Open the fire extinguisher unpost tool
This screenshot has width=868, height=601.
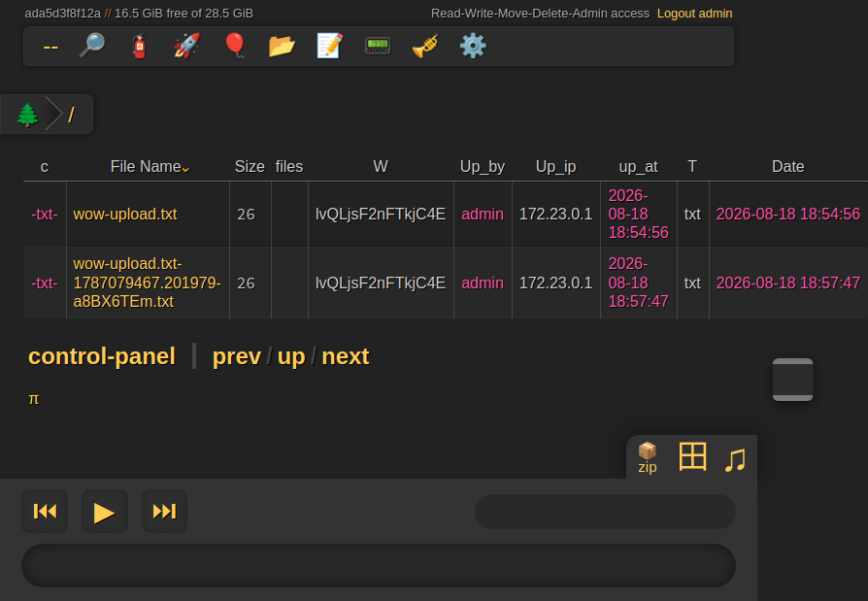140,46
